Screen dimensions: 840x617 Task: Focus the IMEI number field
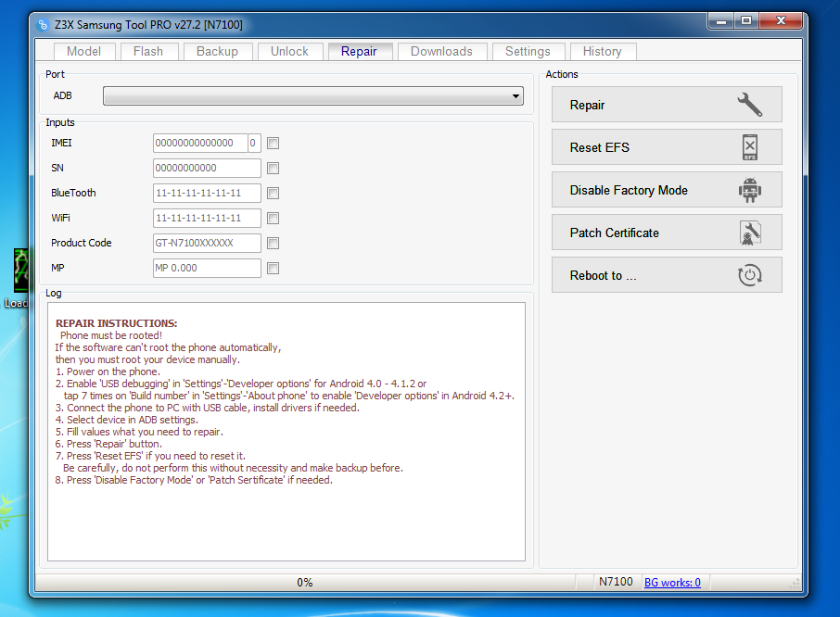tap(200, 143)
